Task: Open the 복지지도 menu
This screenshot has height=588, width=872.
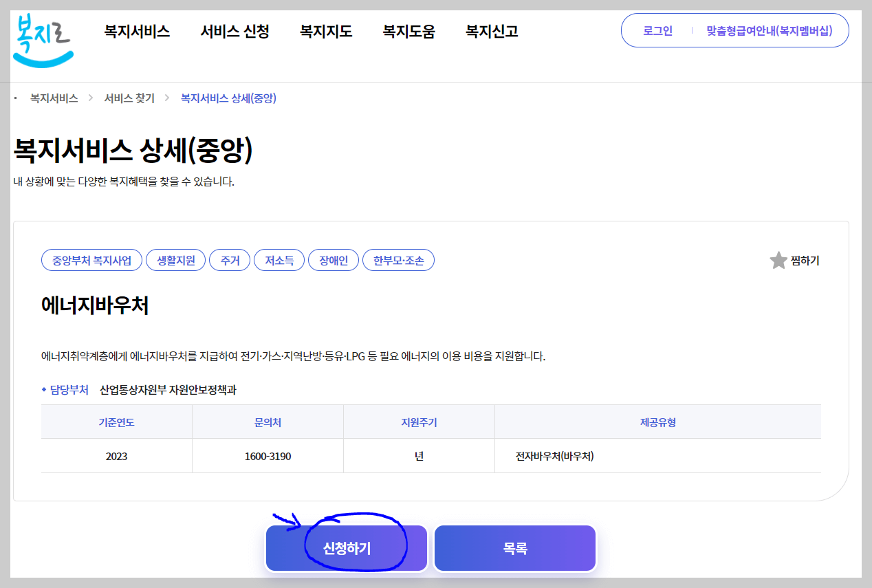Action: pos(325,30)
